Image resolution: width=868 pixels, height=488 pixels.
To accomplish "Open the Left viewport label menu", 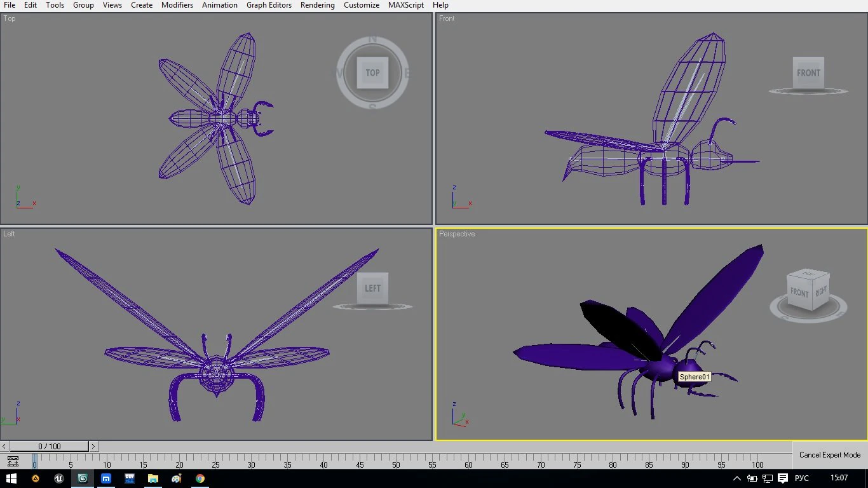I will pos(9,234).
